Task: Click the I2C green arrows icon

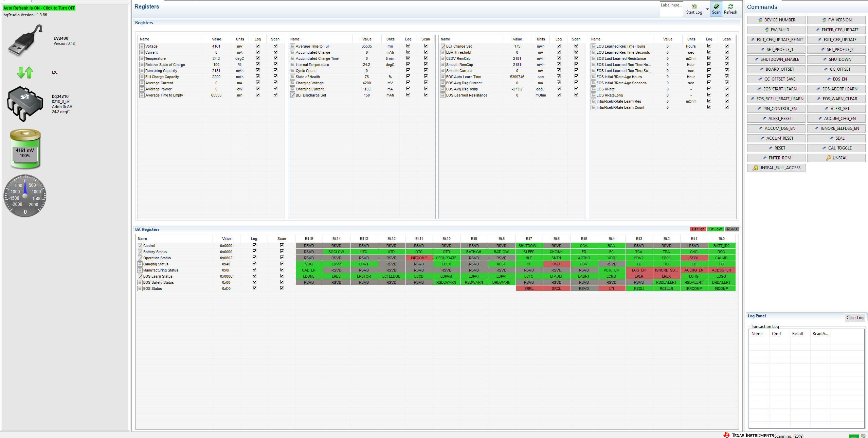Action: (x=25, y=72)
